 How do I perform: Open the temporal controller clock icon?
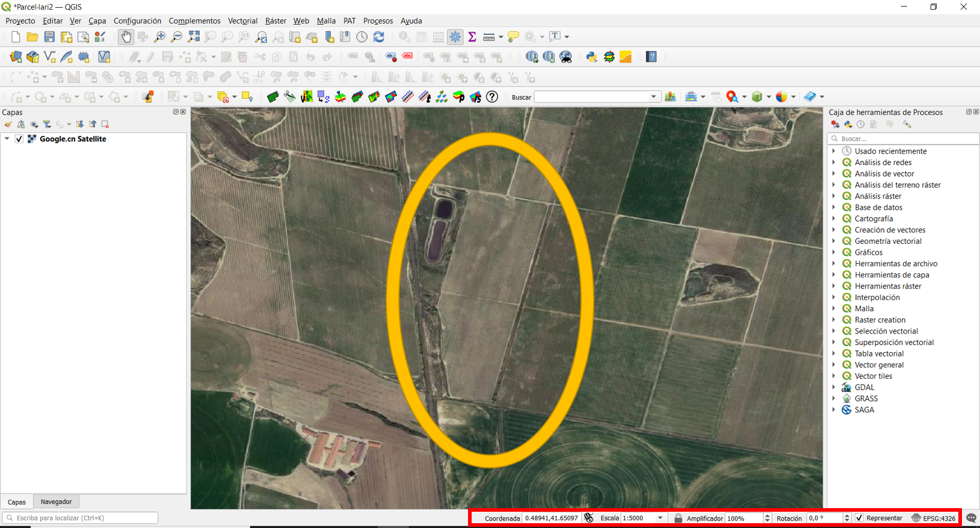click(x=362, y=37)
